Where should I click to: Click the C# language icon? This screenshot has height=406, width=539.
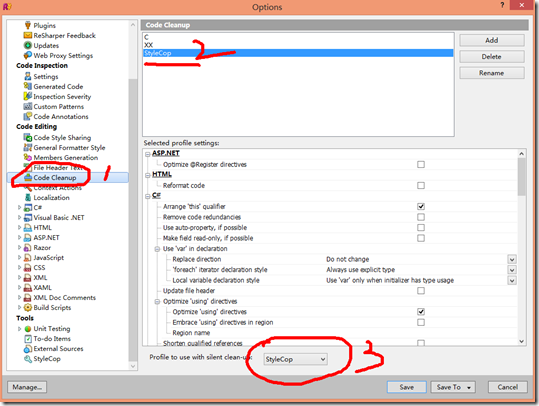click(x=28, y=207)
